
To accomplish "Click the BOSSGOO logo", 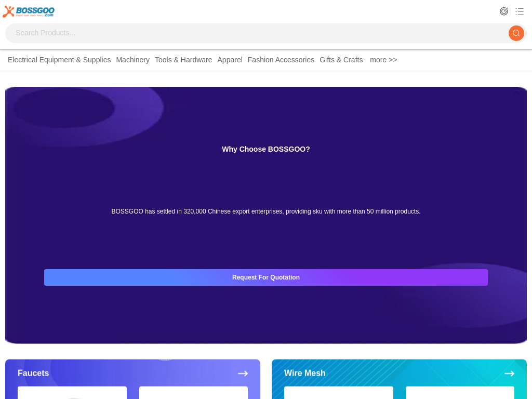I will 29,11.
